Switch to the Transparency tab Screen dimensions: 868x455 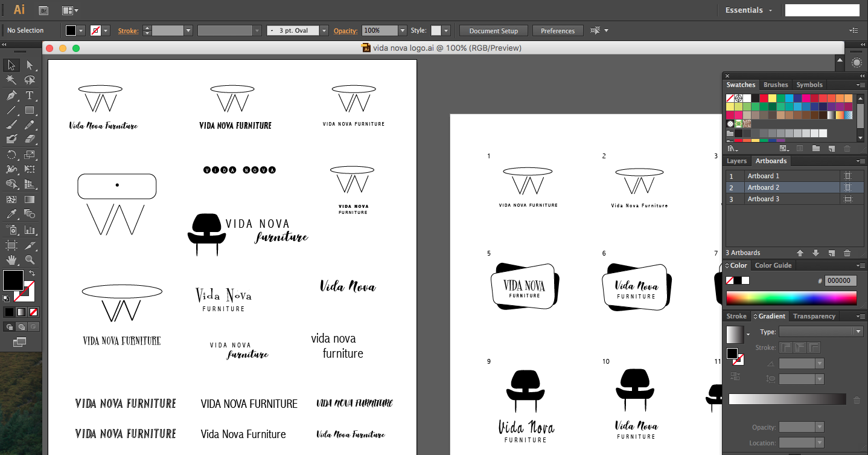click(814, 316)
